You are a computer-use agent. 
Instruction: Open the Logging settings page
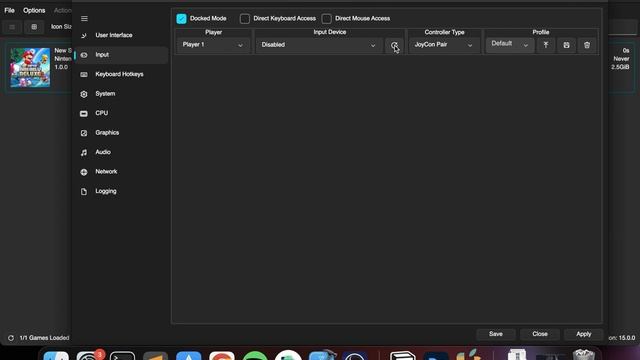pos(121,191)
